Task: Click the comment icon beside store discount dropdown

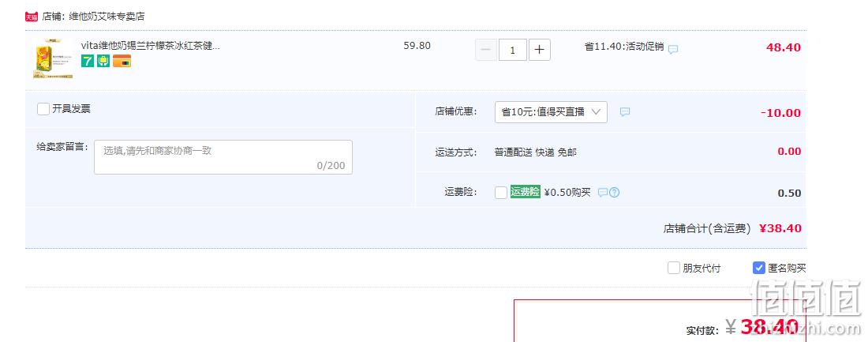Action: [624, 112]
